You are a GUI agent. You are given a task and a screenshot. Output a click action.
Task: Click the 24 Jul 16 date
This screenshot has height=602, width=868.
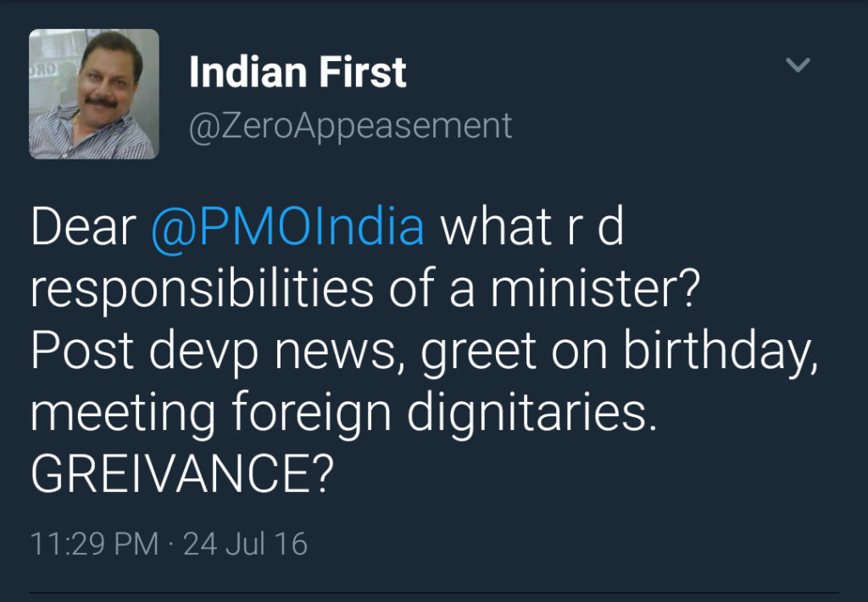tap(245, 543)
